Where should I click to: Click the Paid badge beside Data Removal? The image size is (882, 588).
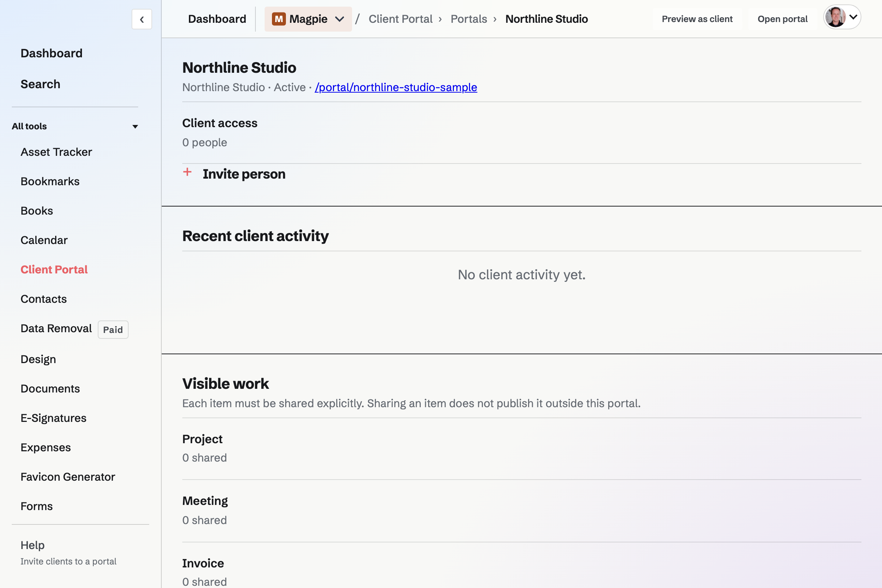tap(113, 330)
